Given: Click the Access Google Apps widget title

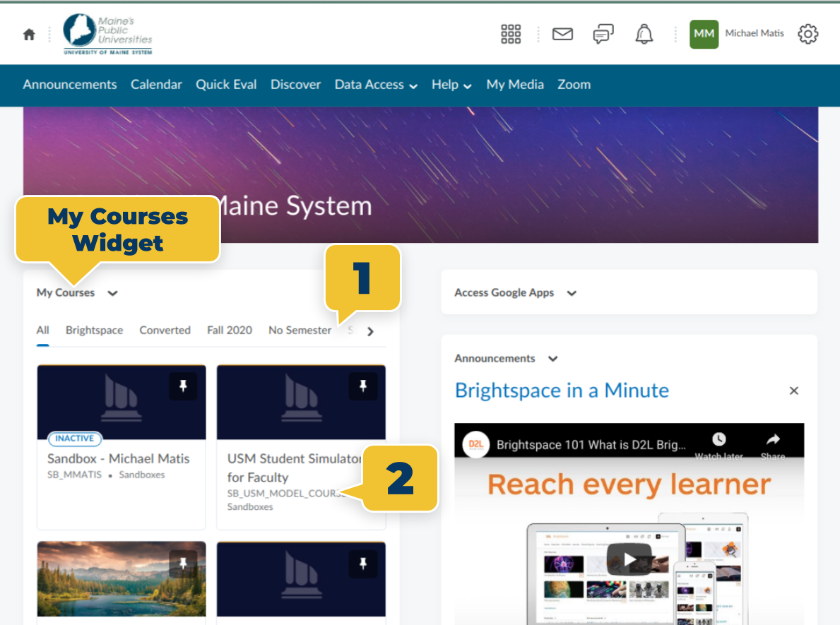Looking at the screenshot, I should pyautogui.click(x=504, y=293).
